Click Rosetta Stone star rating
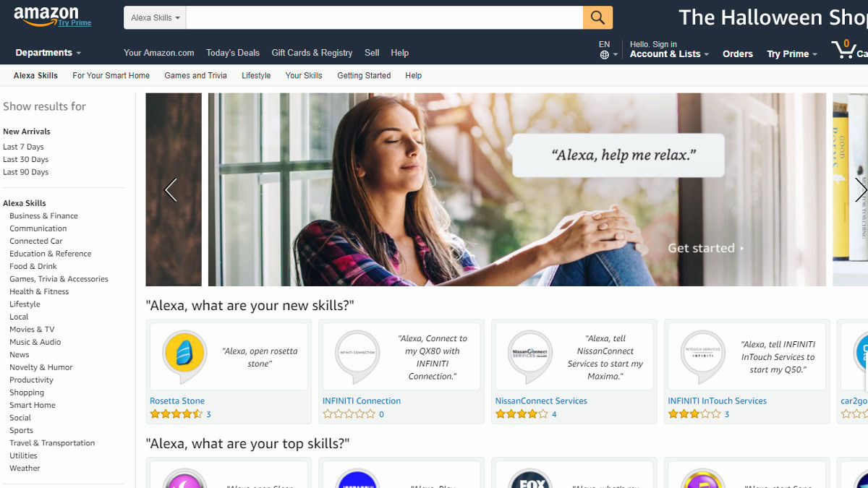Viewport: 868px width, 488px height. coord(176,414)
